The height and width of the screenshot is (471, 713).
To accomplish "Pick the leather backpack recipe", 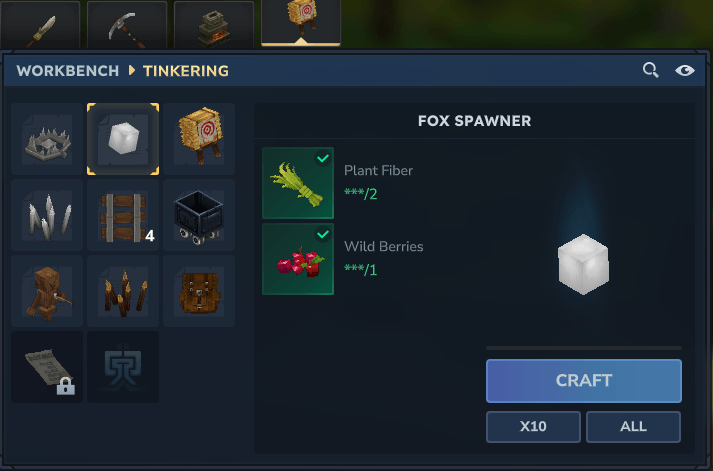I will pos(199,291).
